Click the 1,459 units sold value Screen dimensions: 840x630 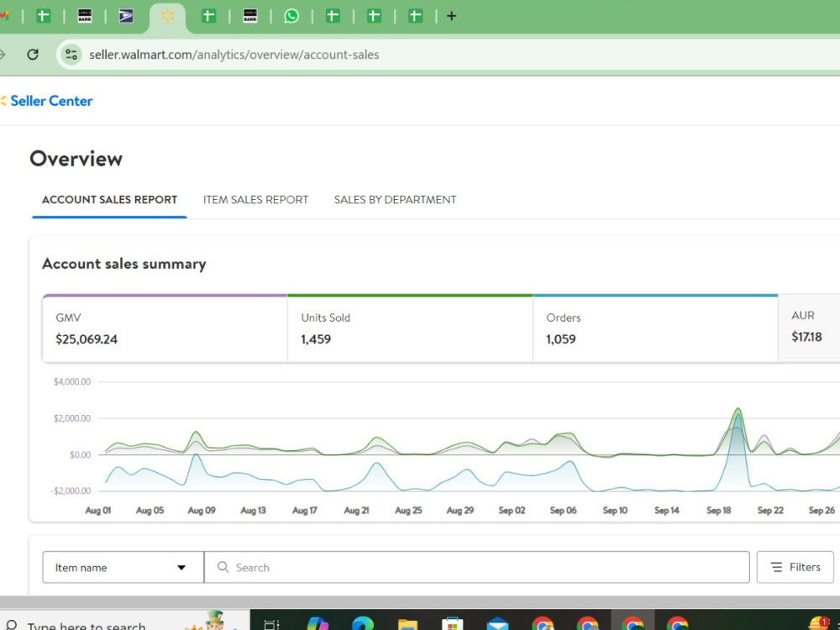[x=316, y=339]
